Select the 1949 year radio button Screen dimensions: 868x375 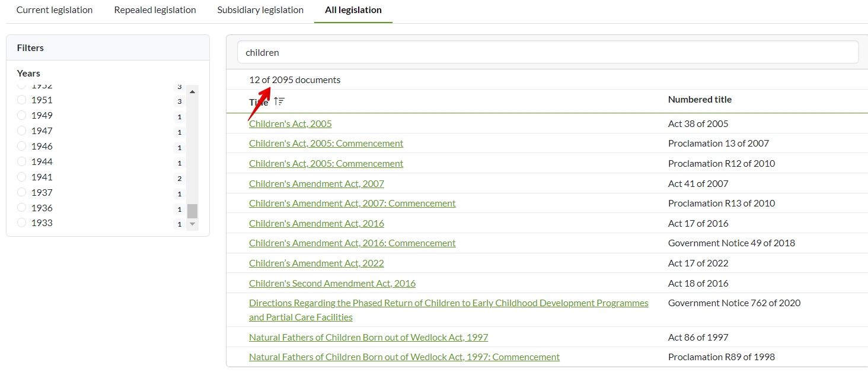point(22,116)
